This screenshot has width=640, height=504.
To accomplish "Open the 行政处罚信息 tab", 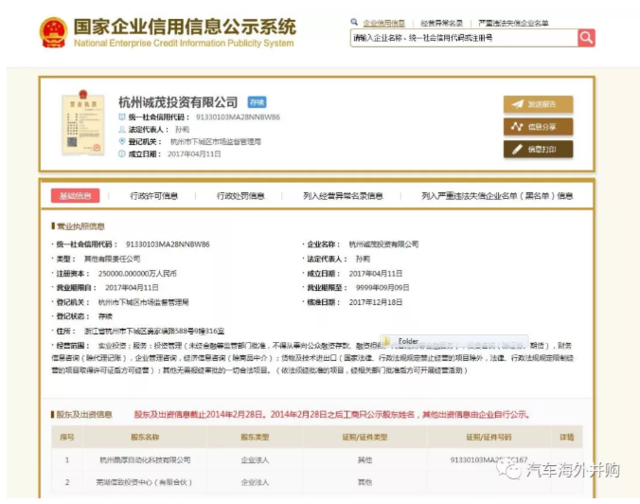I will 240,196.
